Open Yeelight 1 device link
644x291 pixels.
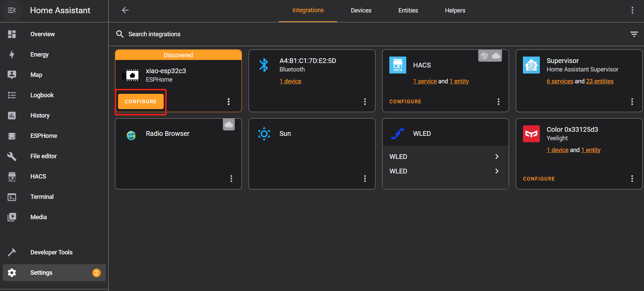(x=557, y=150)
